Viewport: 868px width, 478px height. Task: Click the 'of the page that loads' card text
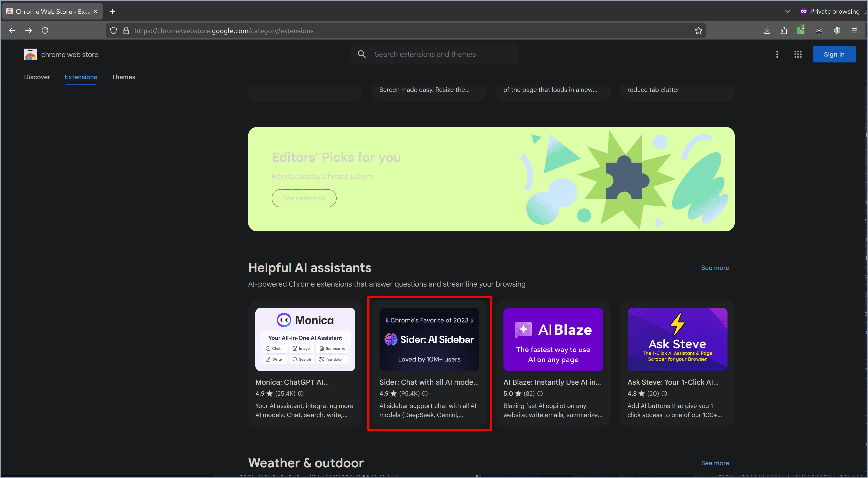pyautogui.click(x=550, y=90)
